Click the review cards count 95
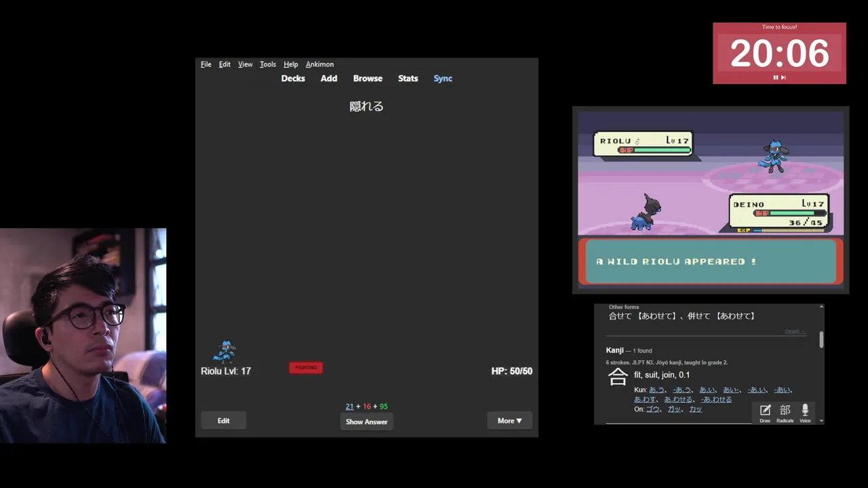This screenshot has width=868, height=488. (384, 407)
